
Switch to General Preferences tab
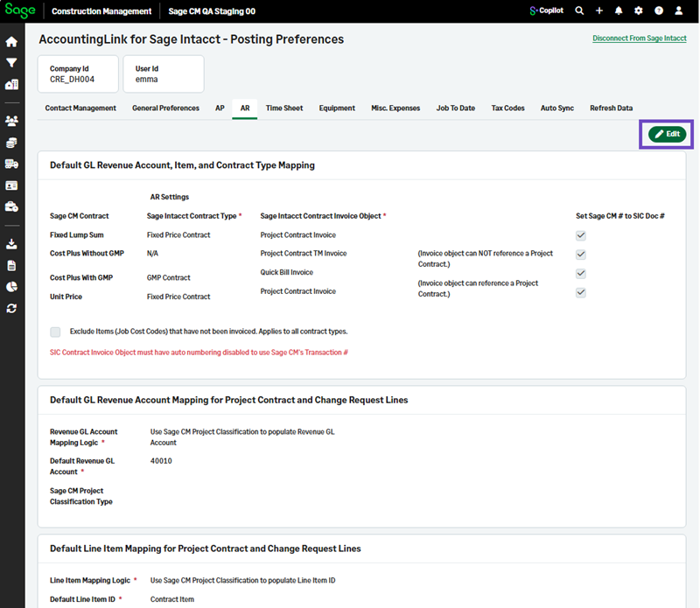tap(165, 108)
